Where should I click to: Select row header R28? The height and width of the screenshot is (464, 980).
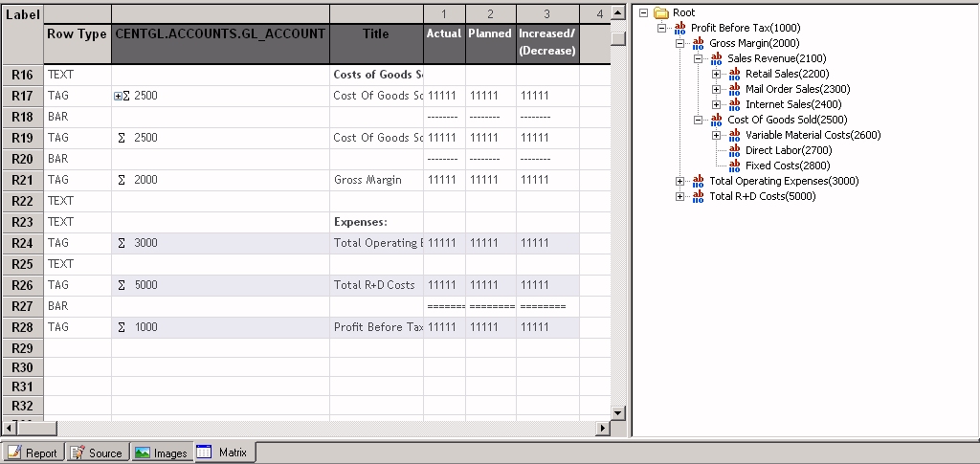pos(23,327)
